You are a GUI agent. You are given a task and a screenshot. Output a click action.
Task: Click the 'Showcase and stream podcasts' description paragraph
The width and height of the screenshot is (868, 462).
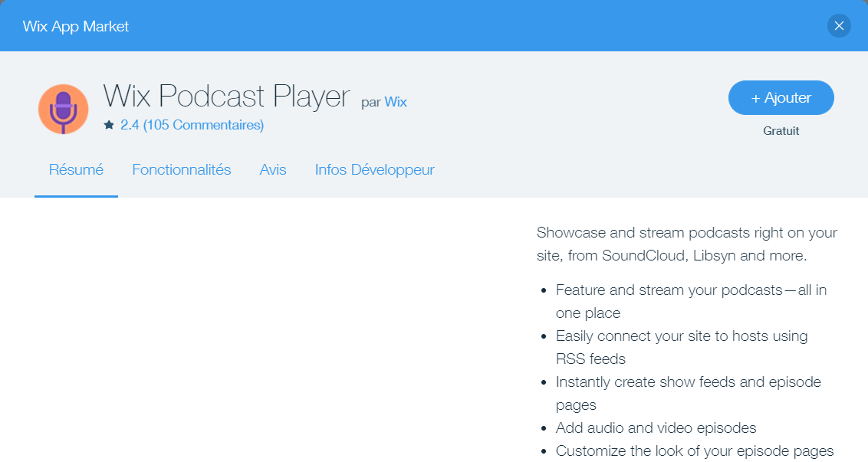[x=687, y=244]
